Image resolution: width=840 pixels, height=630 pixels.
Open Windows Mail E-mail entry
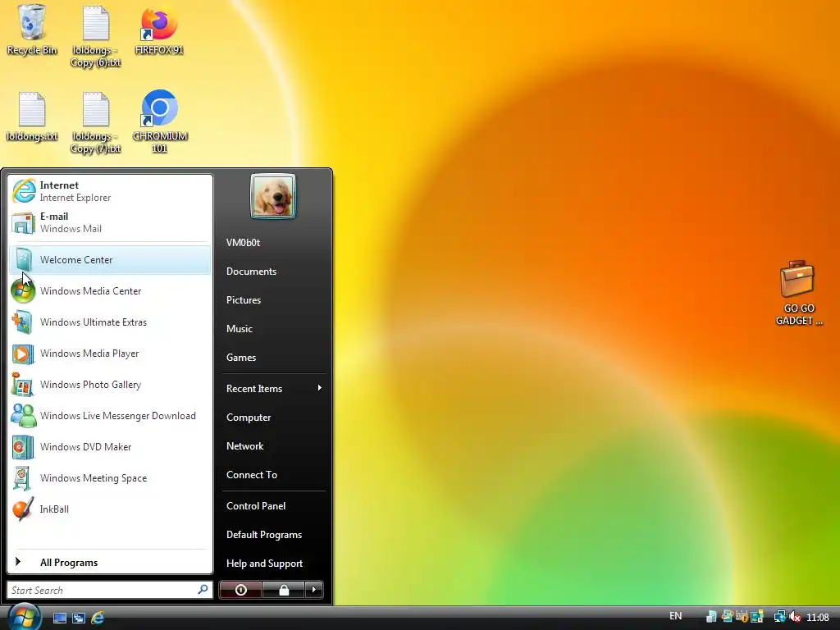111,222
